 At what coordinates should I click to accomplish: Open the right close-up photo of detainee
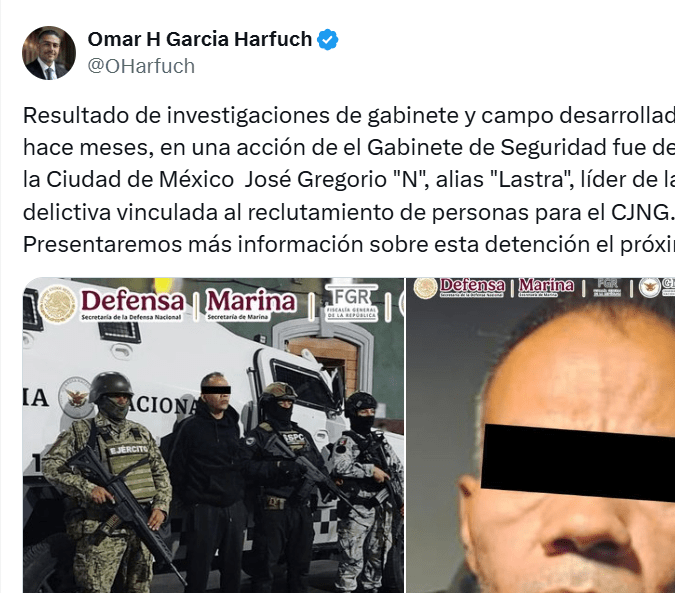[x=541, y=435]
